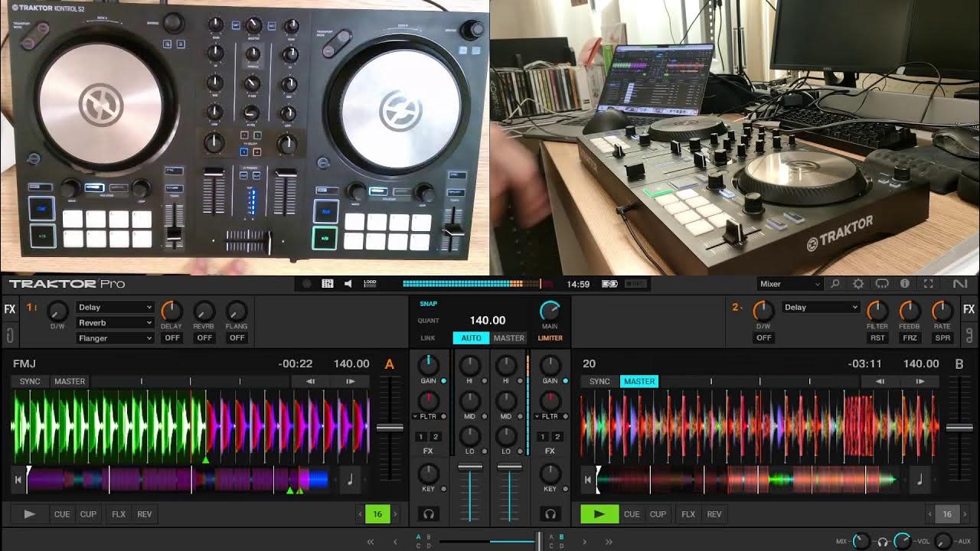Click the battery indicator icon in the header
This screenshot has width=980, height=551.
[x=609, y=284]
